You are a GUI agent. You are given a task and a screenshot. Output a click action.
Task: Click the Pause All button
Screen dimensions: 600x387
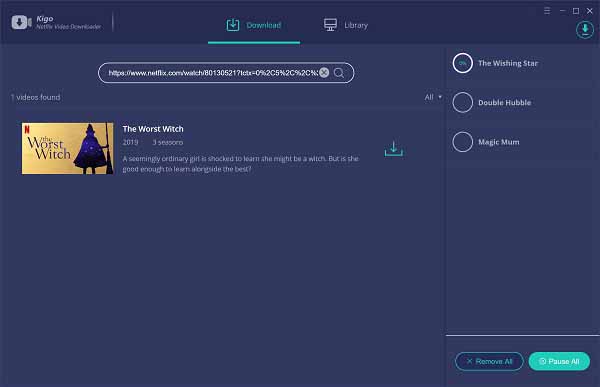pos(559,361)
